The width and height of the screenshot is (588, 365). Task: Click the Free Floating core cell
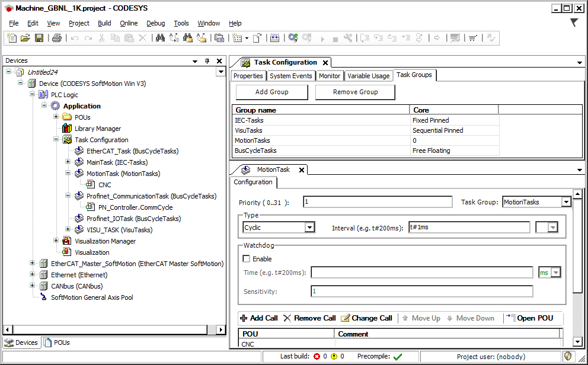pos(454,151)
